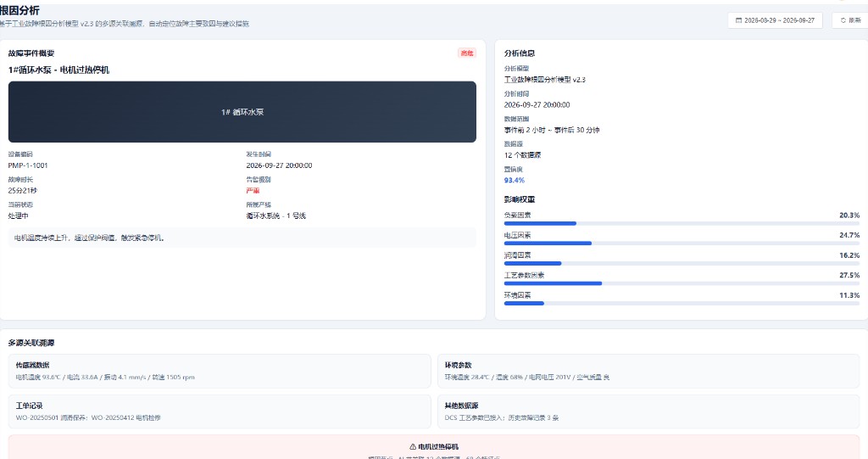The image size is (868, 459).
Task: Click the 20.3% weight value for 负载因素
Action: [x=849, y=216]
